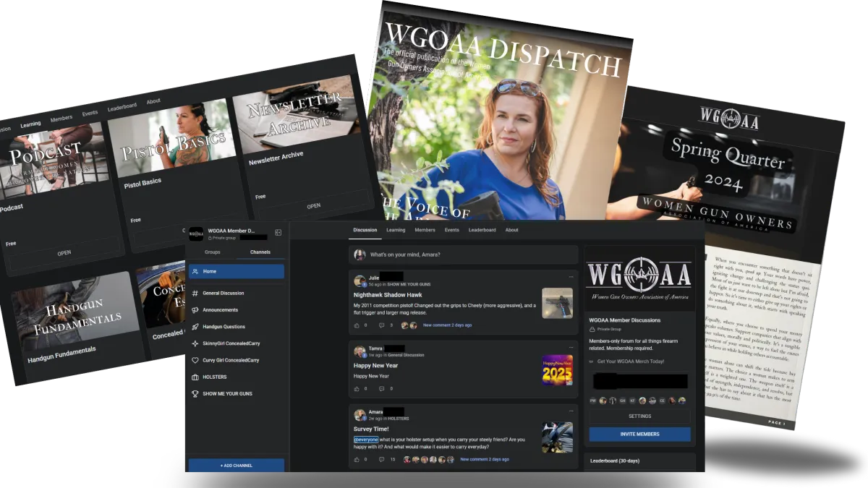Viewport: 868px width, 488px height.
Task: Open the 2025 image thumbnail on Happy New Year post
Action: [557, 369]
